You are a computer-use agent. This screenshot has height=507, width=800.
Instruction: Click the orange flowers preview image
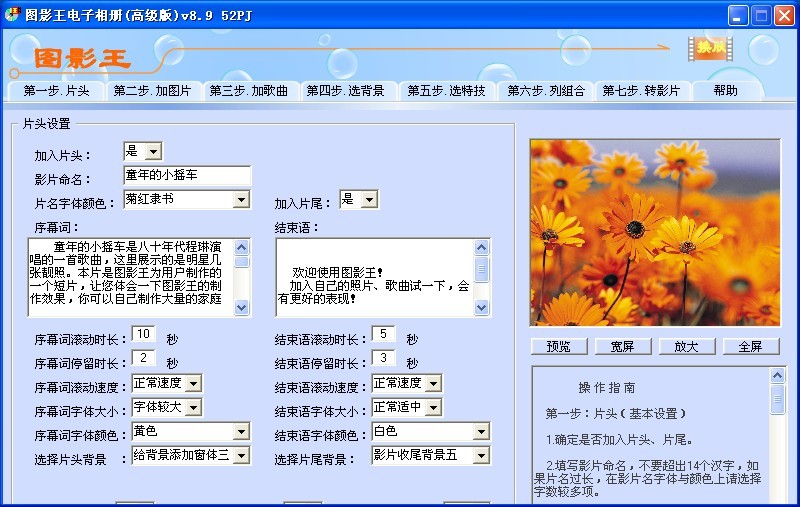click(655, 233)
